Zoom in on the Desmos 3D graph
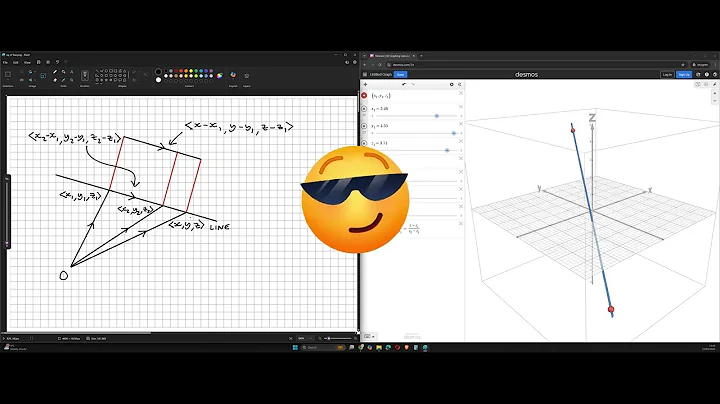Viewport: 720px width, 404px height. click(x=714, y=93)
